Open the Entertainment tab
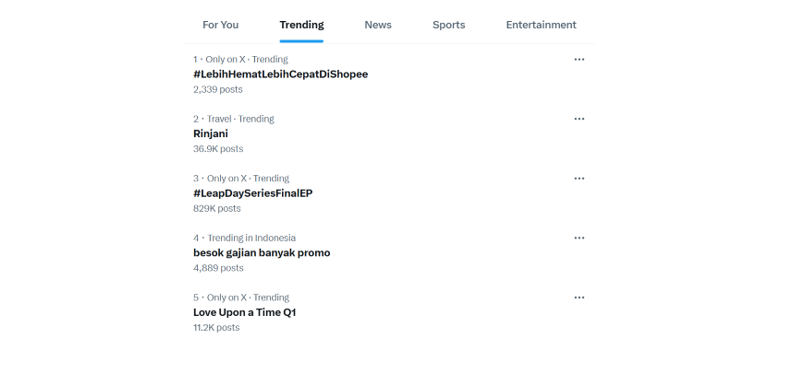This screenshot has height=366, width=787. click(x=541, y=25)
